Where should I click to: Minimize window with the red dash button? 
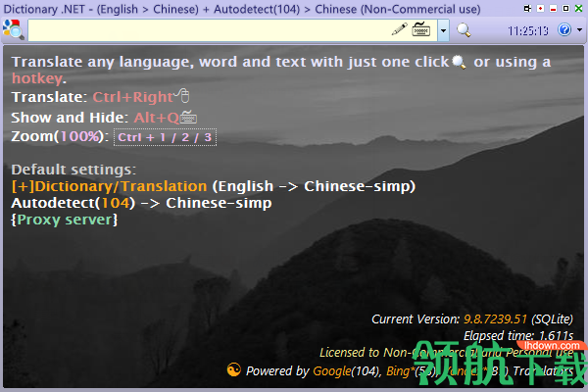[553, 9]
